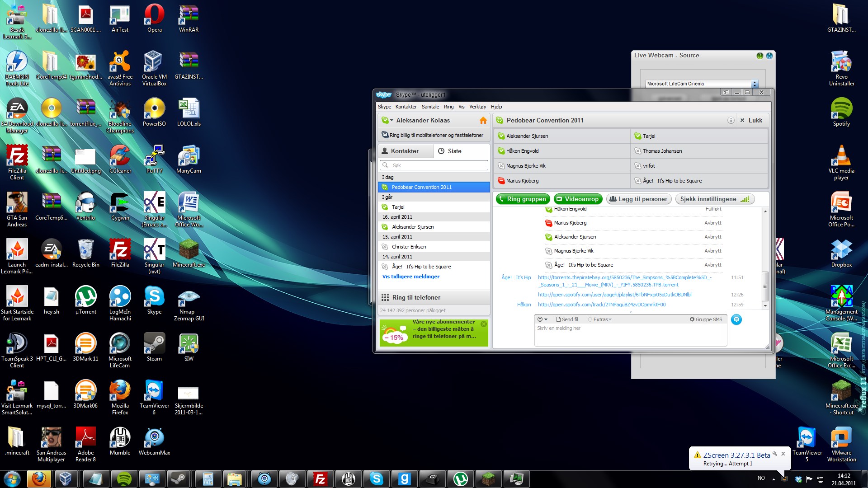The image size is (868, 488).
Task: Click the Firefox taskbar button
Action: pyautogui.click(x=39, y=479)
